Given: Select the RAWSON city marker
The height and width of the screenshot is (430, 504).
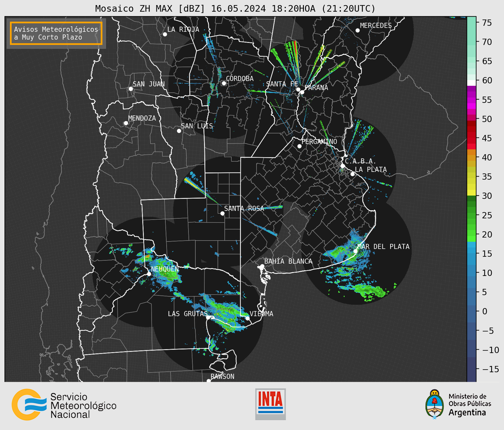Looking at the screenshot, I should point(209,381).
